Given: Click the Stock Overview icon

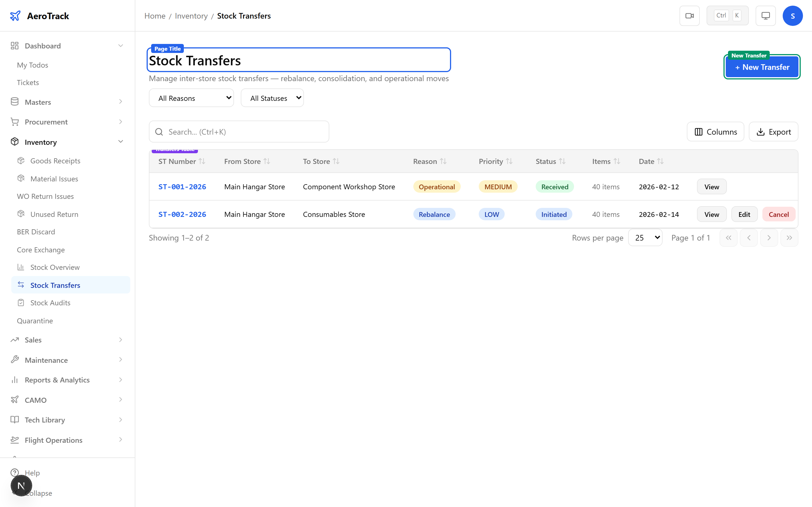Looking at the screenshot, I should pos(21,267).
